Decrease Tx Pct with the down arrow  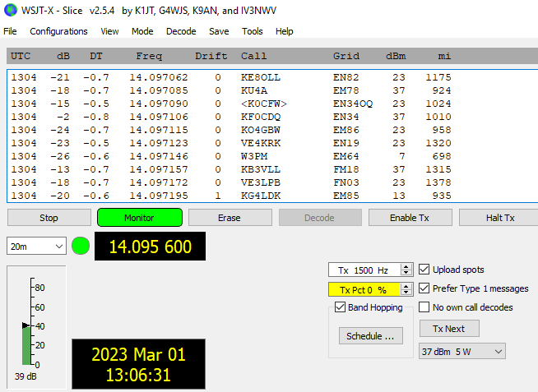[406, 293]
